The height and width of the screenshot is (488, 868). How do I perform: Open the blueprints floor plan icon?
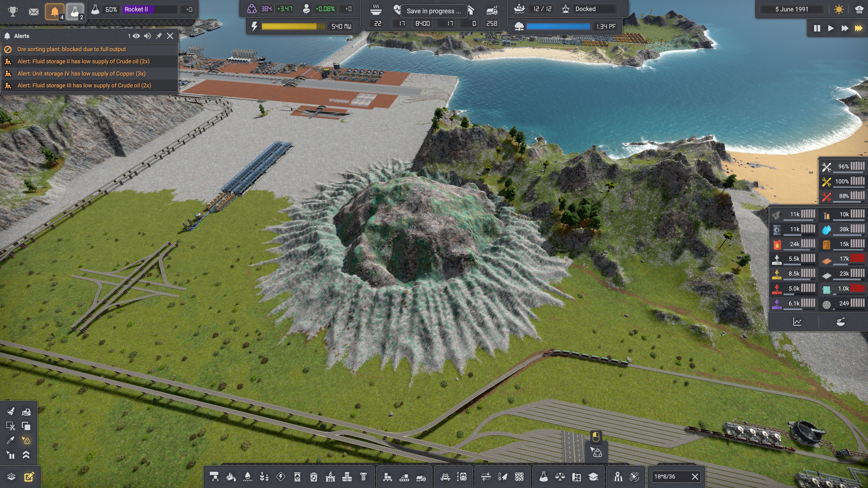pos(576,477)
